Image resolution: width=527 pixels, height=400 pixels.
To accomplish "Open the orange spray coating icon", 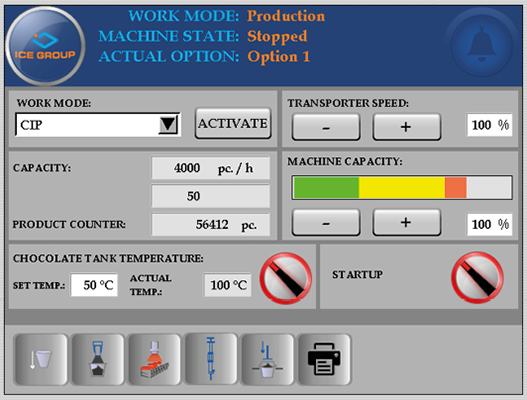I will pos(154,359).
